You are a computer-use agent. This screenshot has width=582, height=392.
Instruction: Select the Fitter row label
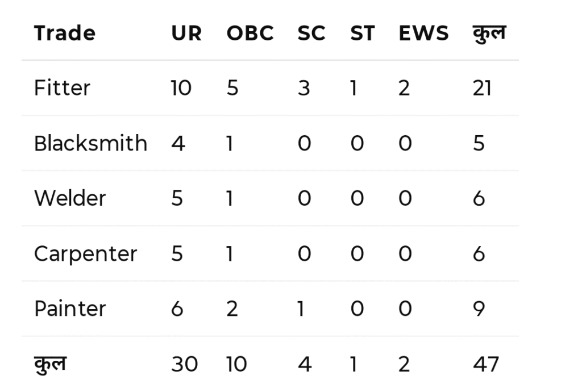(x=62, y=88)
